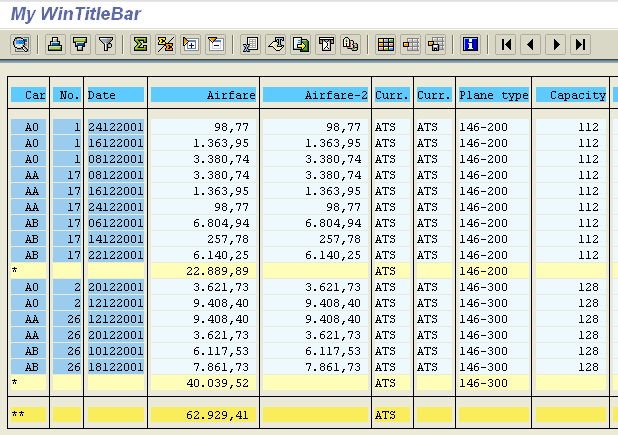Run the ABC analysis icon

pyautogui.click(x=351, y=44)
